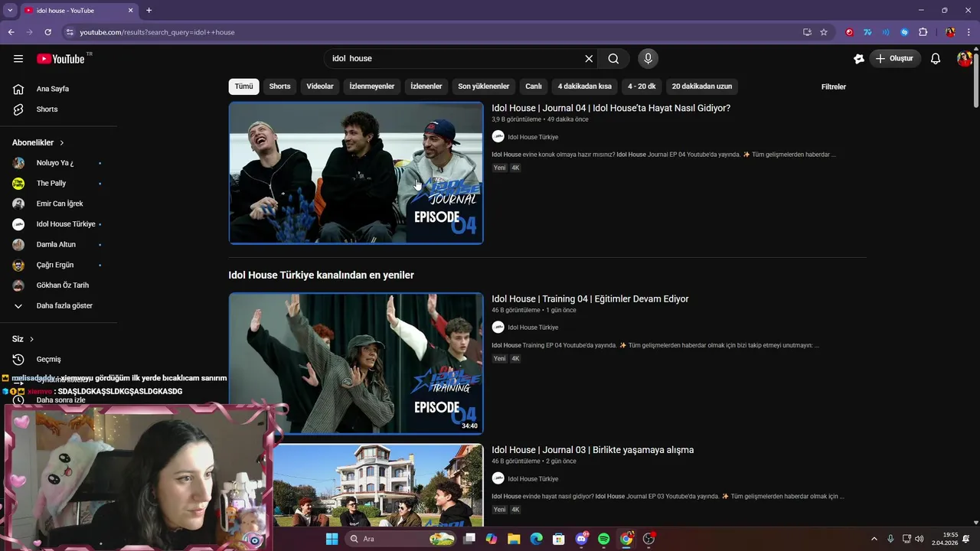Image resolution: width=980 pixels, height=551 pixels.
Task: Bookmark this page with the star
Action: [x=824, y=32]
